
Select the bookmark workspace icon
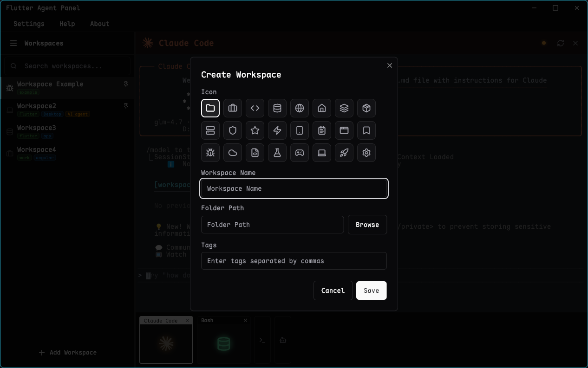tap(366, 130)
